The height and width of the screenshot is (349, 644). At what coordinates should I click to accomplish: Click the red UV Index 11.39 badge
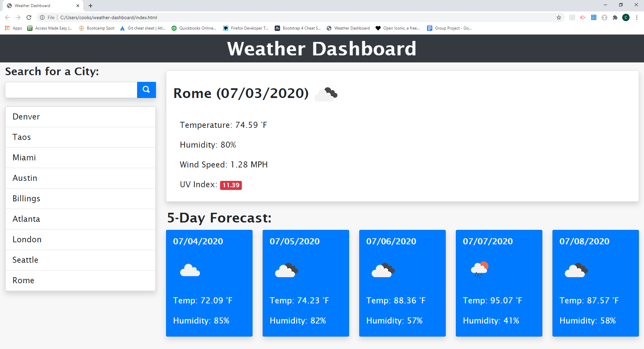tap(231, 185)
